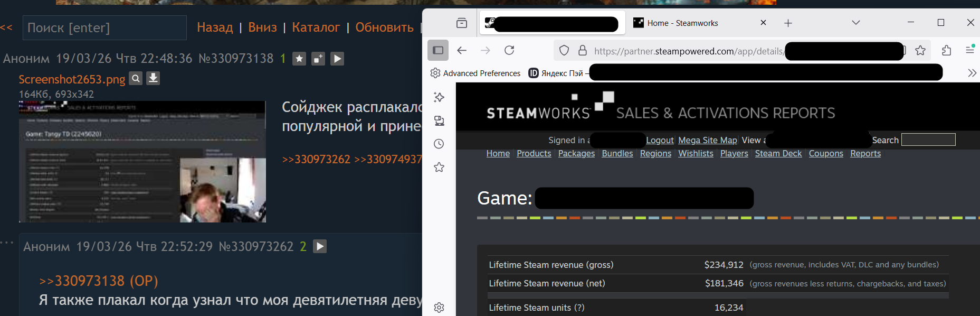This screenshot has height=316, width=980.
Task: Open Products nav link
Action: tap(534, 153)
